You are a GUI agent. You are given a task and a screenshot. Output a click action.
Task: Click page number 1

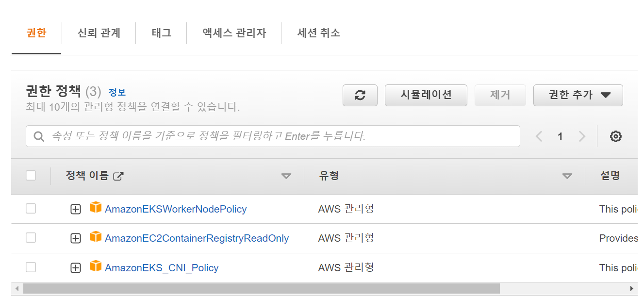(x=560, y=136)
